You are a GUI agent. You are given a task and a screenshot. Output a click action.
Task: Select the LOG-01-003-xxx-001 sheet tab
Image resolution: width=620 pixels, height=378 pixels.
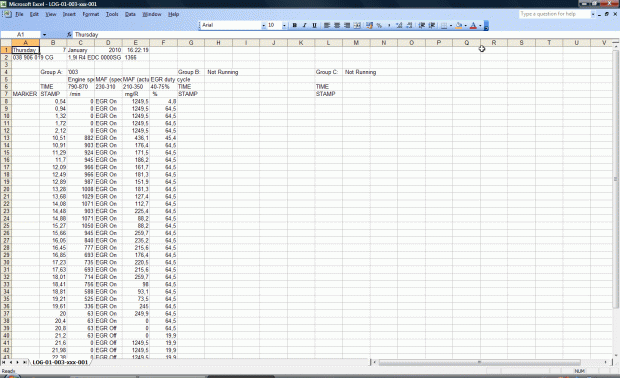click(x=60, y=362)
